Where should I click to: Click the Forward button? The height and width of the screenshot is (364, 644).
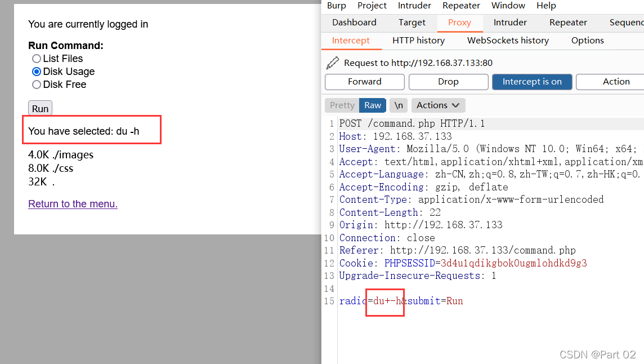[365, 82]
